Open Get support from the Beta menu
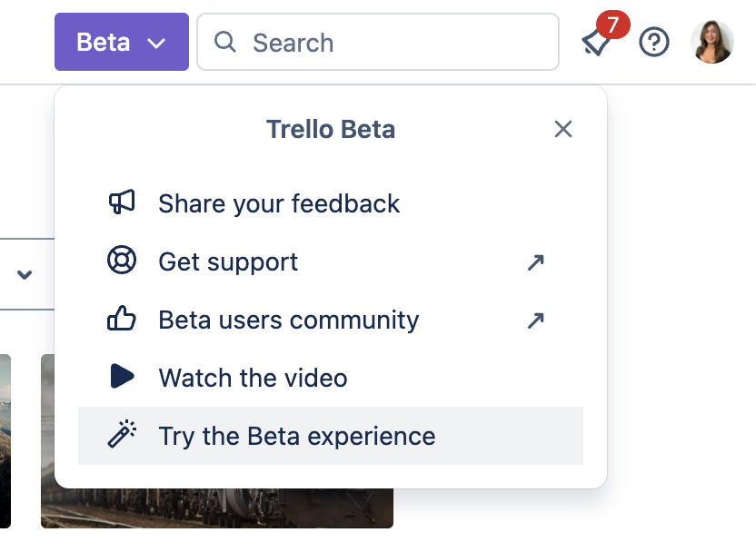 (x=228, y=261)
